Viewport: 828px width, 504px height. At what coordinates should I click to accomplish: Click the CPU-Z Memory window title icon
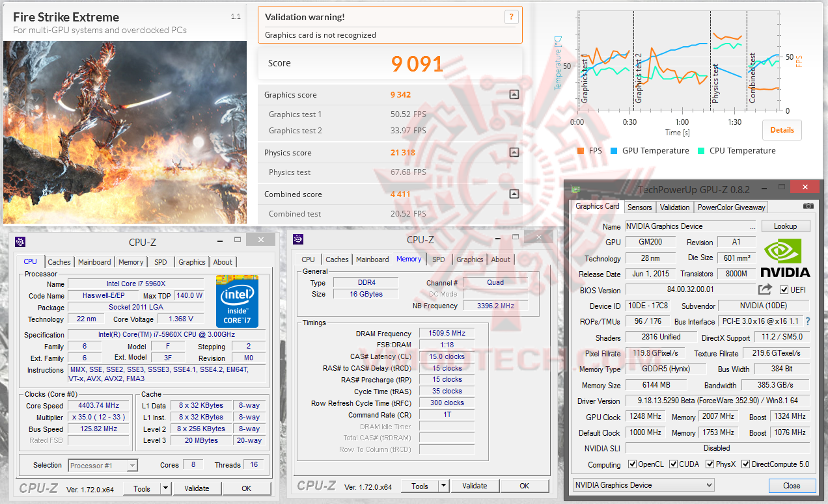[299, 239]
